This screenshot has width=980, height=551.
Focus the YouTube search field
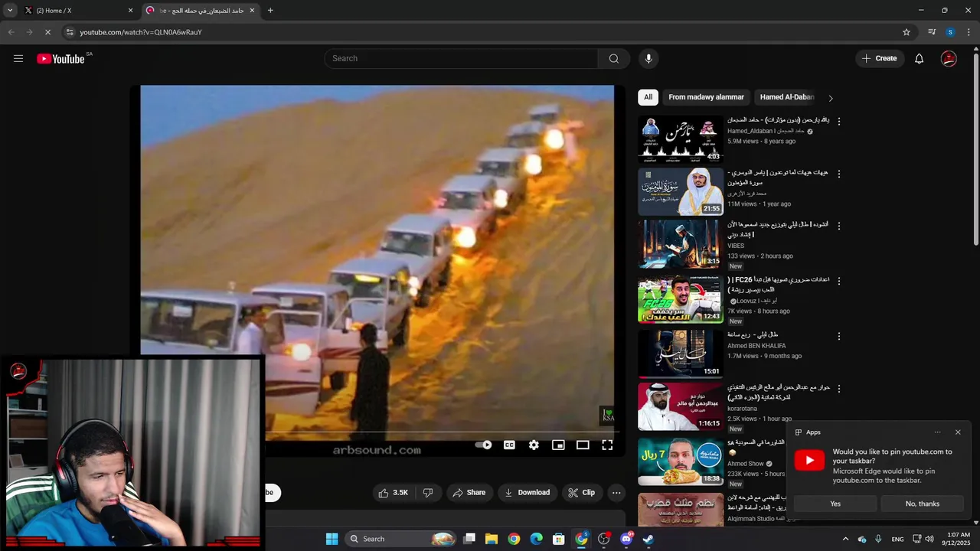pos(462,58)
